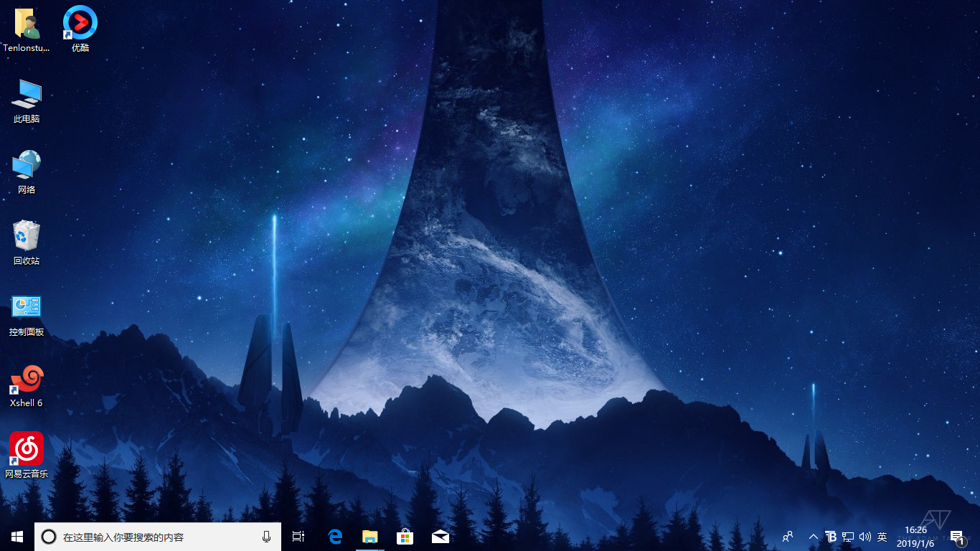Switch input language via the 英 indicator

tap(882, 537)
